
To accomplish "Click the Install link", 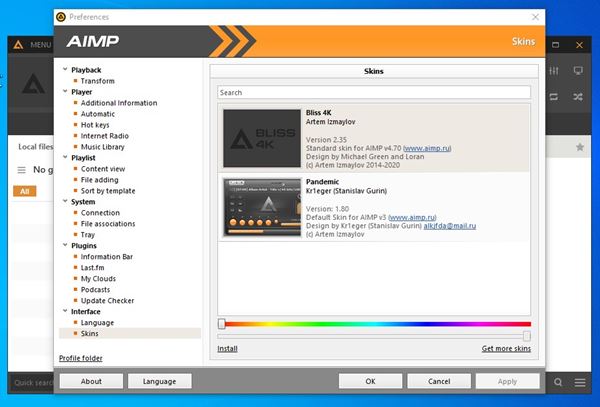I will click(x=227, y=349).
